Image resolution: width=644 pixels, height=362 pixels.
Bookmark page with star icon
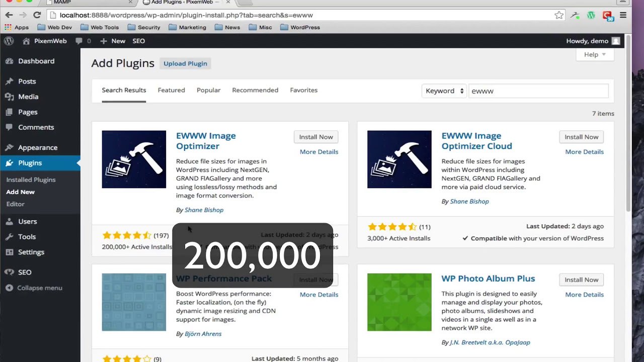559,15
